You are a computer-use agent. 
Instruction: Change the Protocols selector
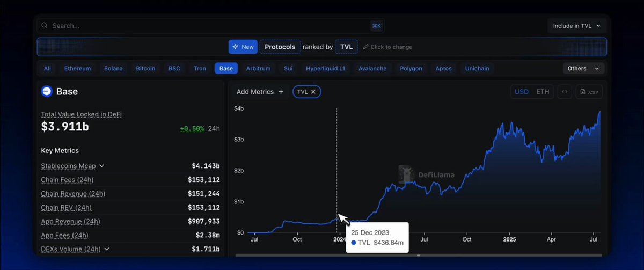tap(280, 47)
